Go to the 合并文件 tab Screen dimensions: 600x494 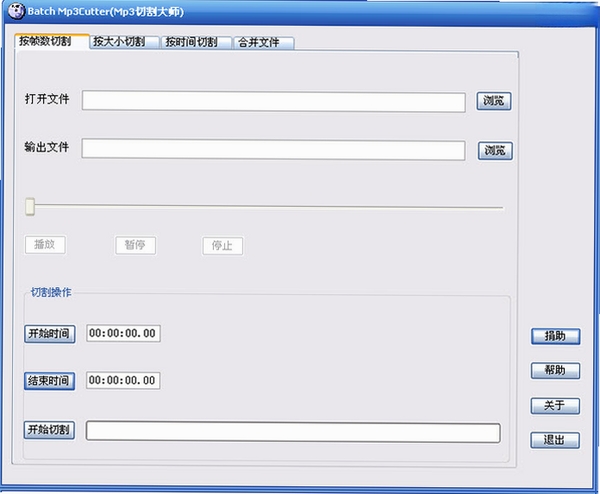tap(264, 43)
